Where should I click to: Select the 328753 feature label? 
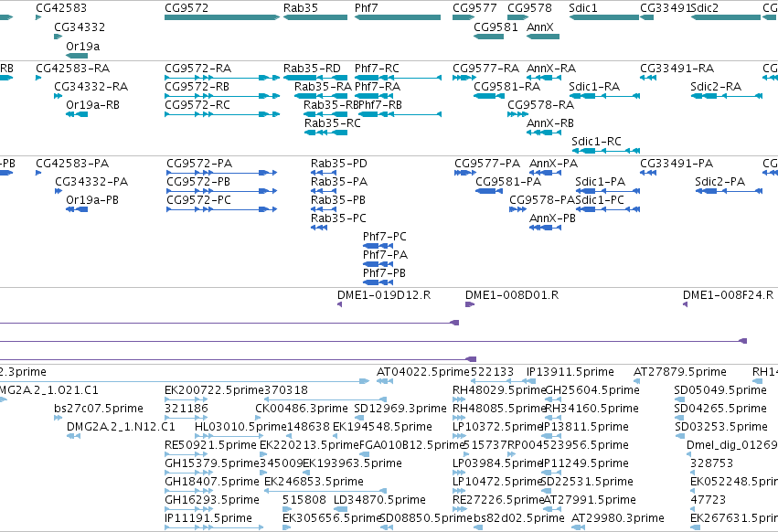click(711, 463)
